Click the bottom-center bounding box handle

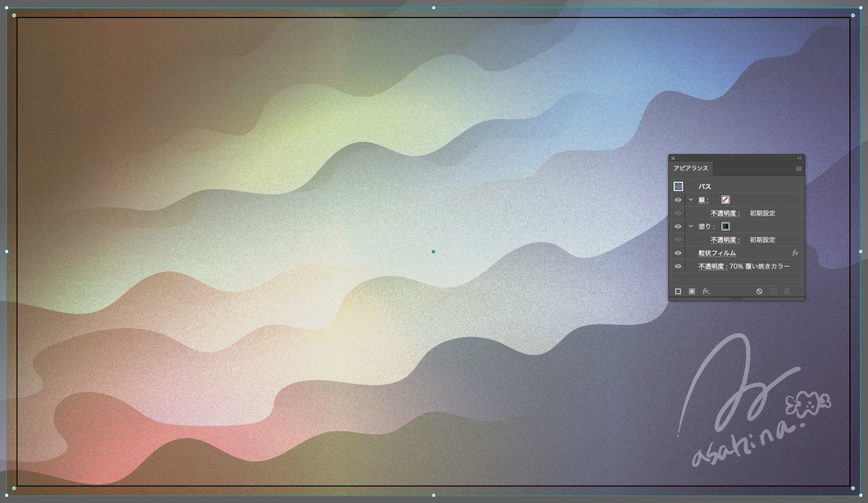pos(433,496)
